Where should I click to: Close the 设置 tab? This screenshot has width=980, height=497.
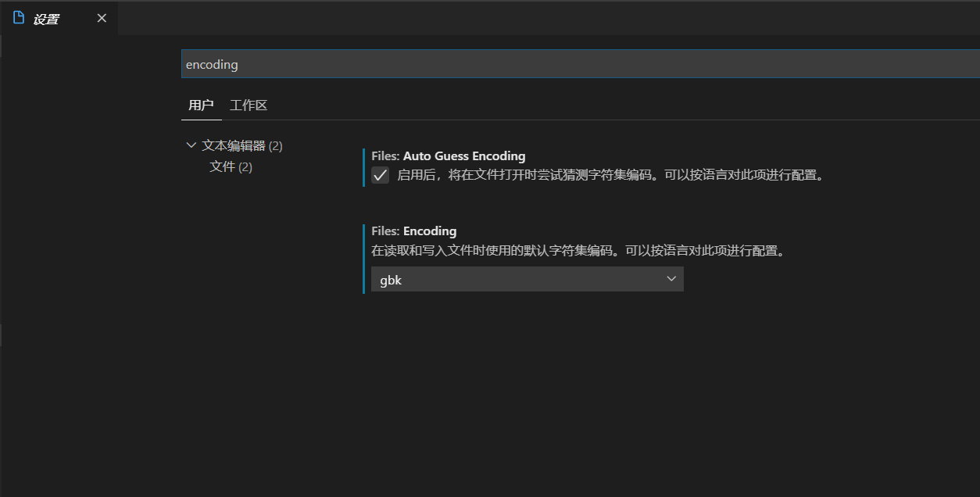[x=102, y=18]
